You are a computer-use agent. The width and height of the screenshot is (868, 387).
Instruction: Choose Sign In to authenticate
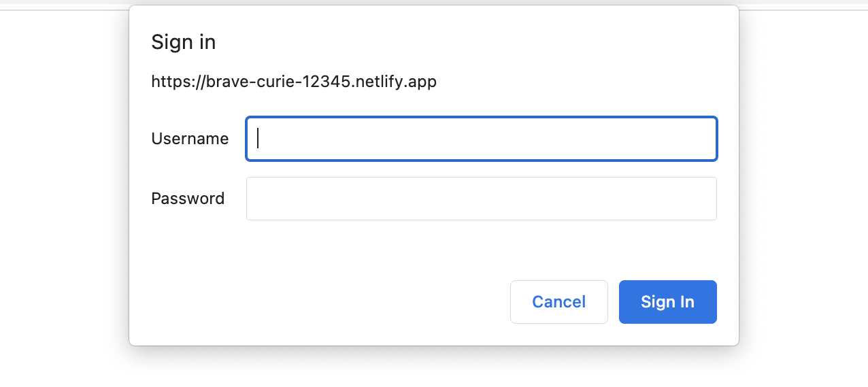[667, 302]
